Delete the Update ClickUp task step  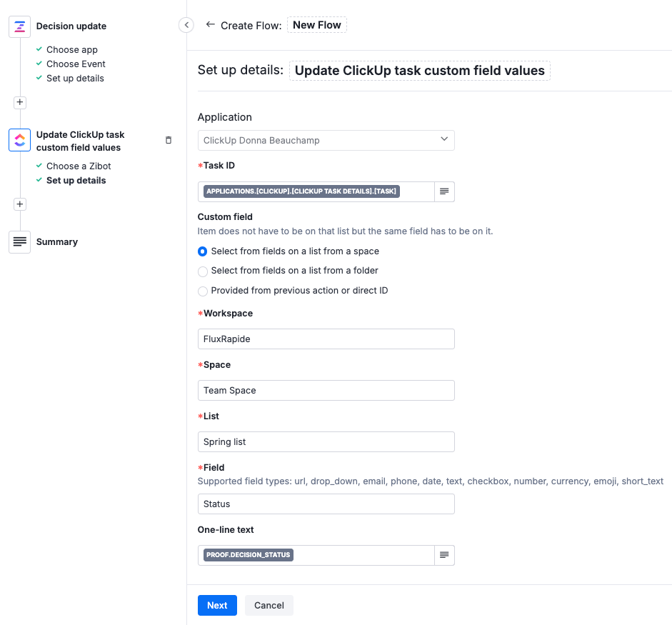click(169, 140)
